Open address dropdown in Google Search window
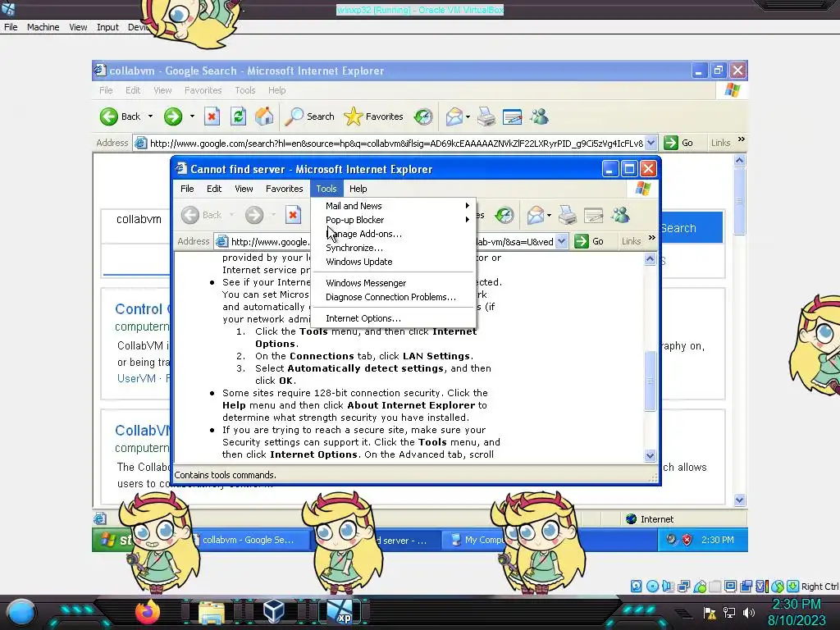Viewport: 840px width, 630px height. [651, 143]
